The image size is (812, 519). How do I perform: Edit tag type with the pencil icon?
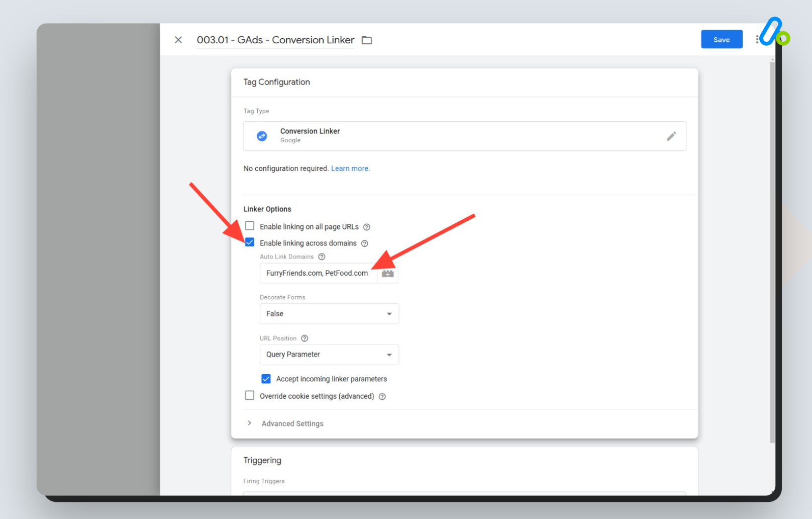click(x=671, y=136)
